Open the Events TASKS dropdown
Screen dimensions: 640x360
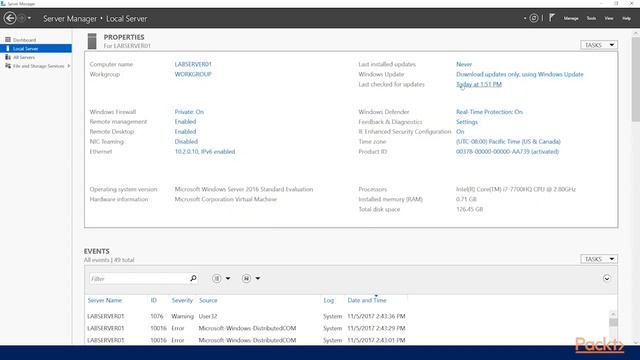coord(599,259)
